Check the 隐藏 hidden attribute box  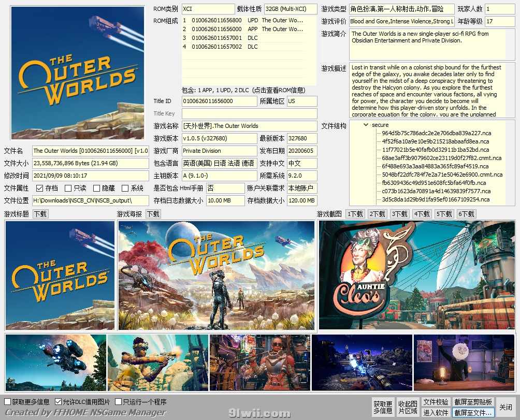click(x=96, y=189)
